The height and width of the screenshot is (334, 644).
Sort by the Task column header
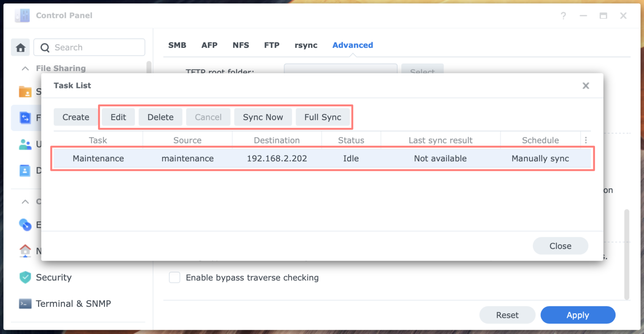[x=98, y=140]
